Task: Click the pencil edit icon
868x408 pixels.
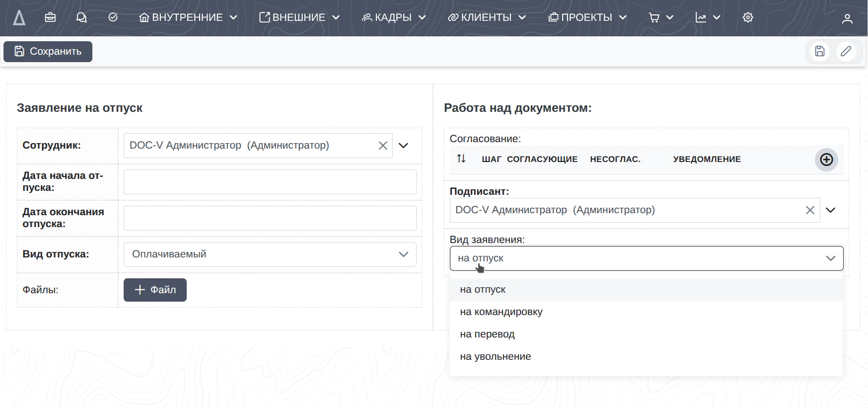Action: (846, 51)
